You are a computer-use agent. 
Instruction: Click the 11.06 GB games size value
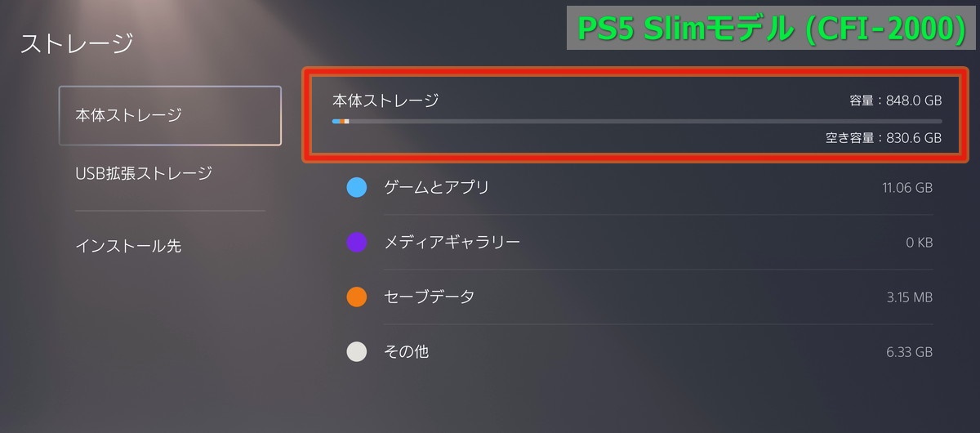pos(907,188)
